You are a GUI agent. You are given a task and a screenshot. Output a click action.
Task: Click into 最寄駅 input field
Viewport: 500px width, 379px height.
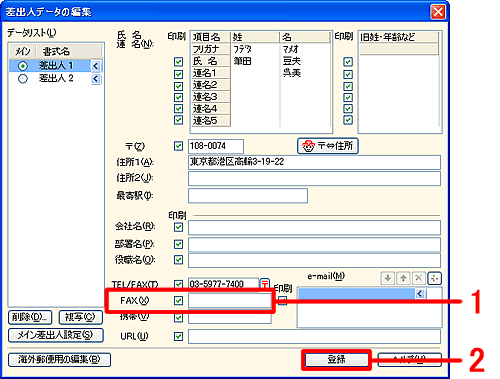248,196
